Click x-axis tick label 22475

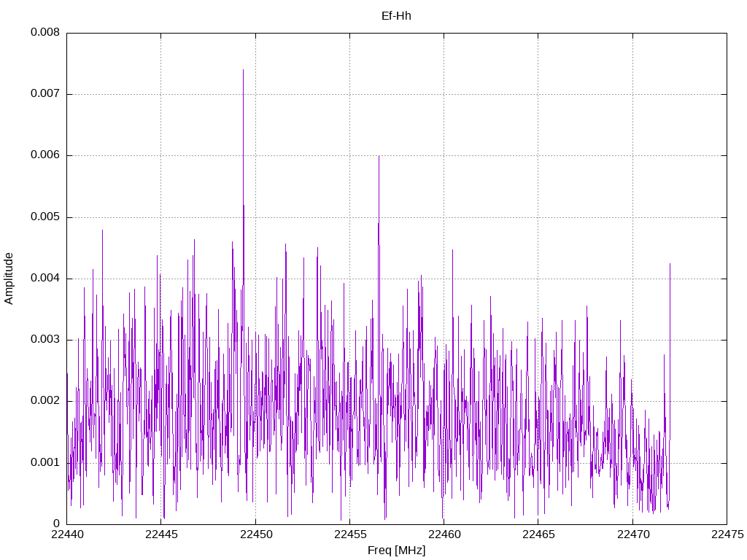click(x=727, y=534)
